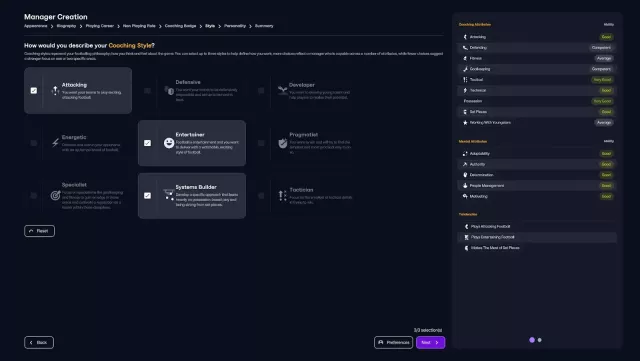
Task: Click the Tactician tactics icon
Action: click(282, 196)
